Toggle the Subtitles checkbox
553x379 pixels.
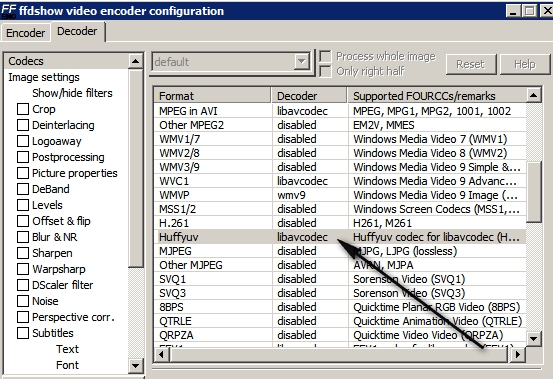point(23,333)
